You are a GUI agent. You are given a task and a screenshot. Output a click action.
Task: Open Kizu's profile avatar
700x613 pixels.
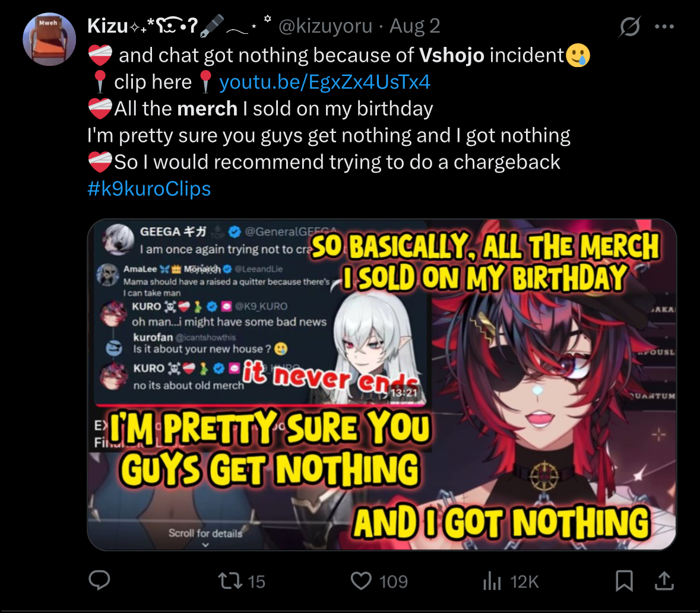point(49,39)
